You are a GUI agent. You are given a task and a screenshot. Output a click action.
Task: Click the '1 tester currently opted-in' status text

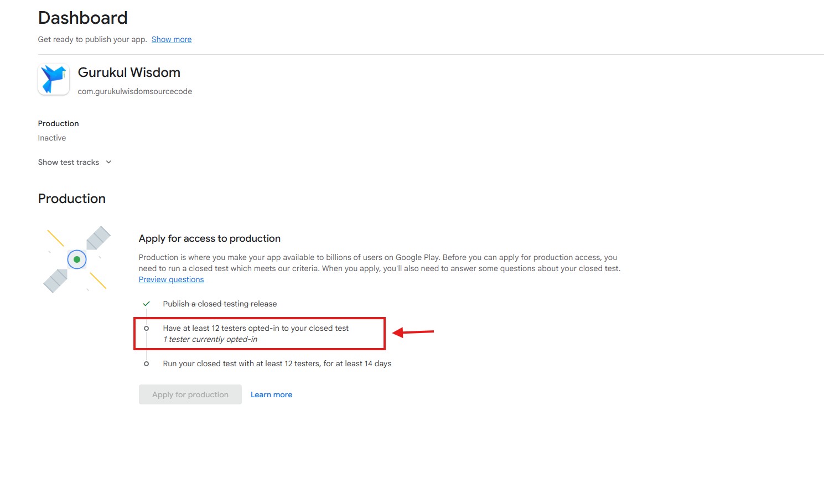click(x=210, y=339)
